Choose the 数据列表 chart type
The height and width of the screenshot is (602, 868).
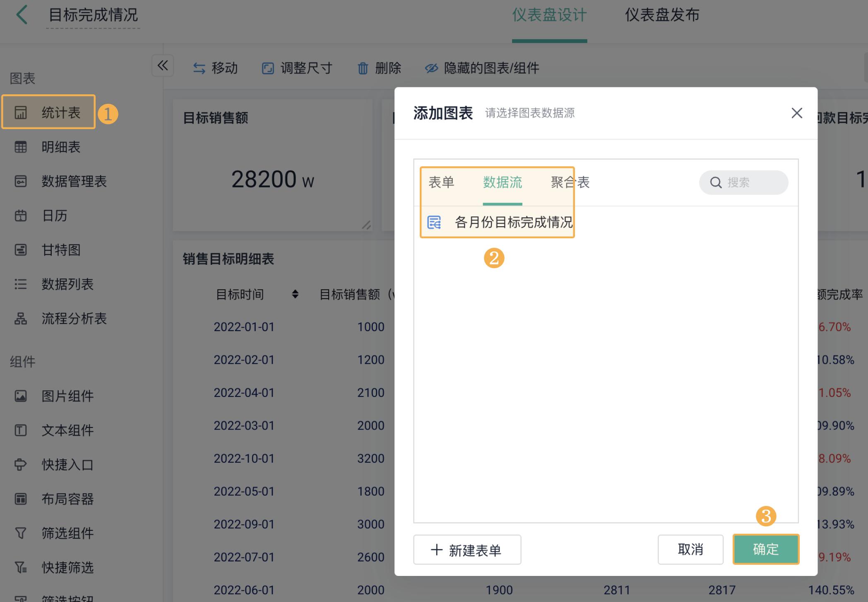pos(67,284)
